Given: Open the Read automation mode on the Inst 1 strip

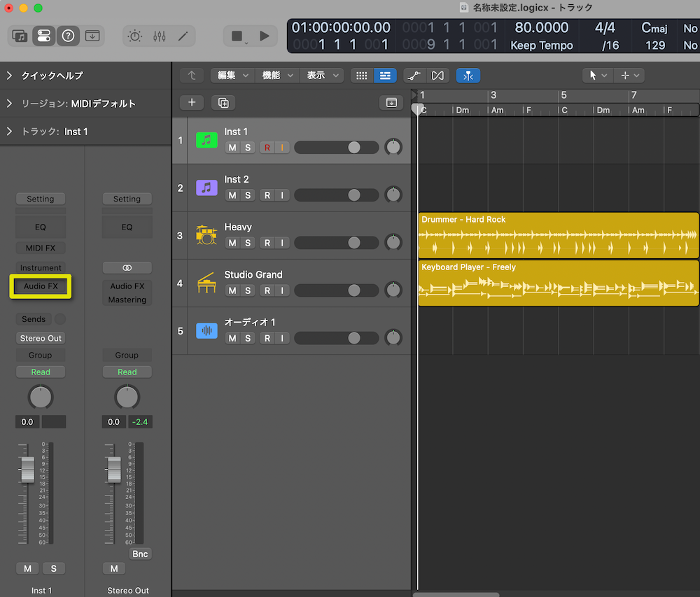Looking at the screenshot, I should [41, 372].
